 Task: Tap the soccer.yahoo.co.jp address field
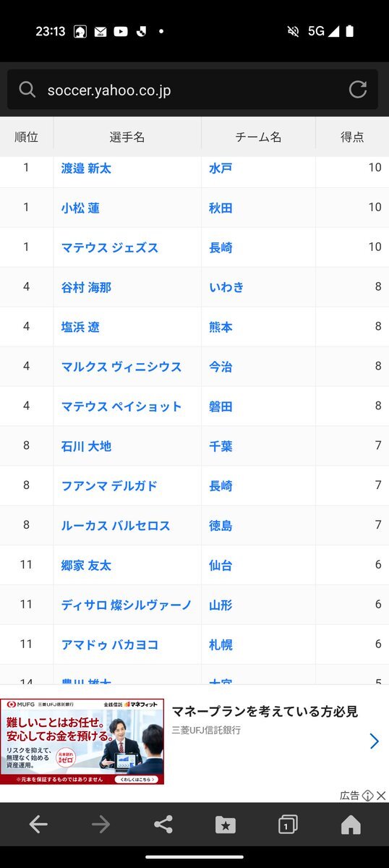click(192, 90)
